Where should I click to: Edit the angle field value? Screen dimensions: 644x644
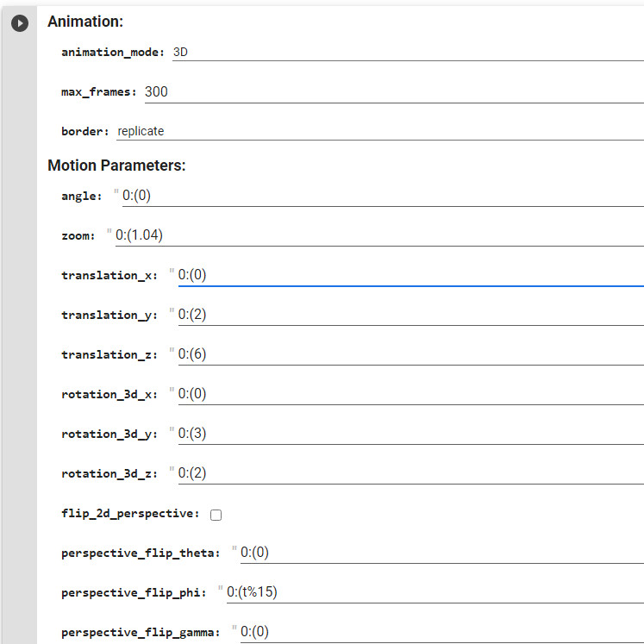point(383,196)
